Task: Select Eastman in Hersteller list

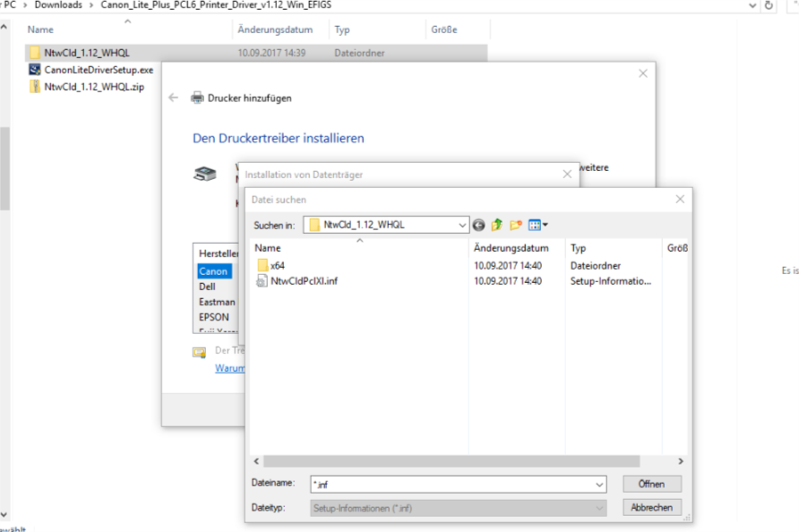Action: coord(217,302)
